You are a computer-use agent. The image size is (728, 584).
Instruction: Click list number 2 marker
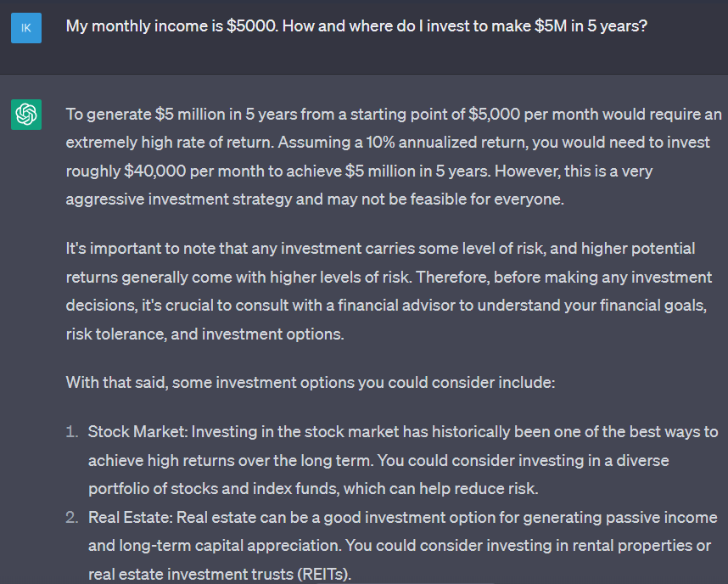pyautogui.click(x=72, y=517)
